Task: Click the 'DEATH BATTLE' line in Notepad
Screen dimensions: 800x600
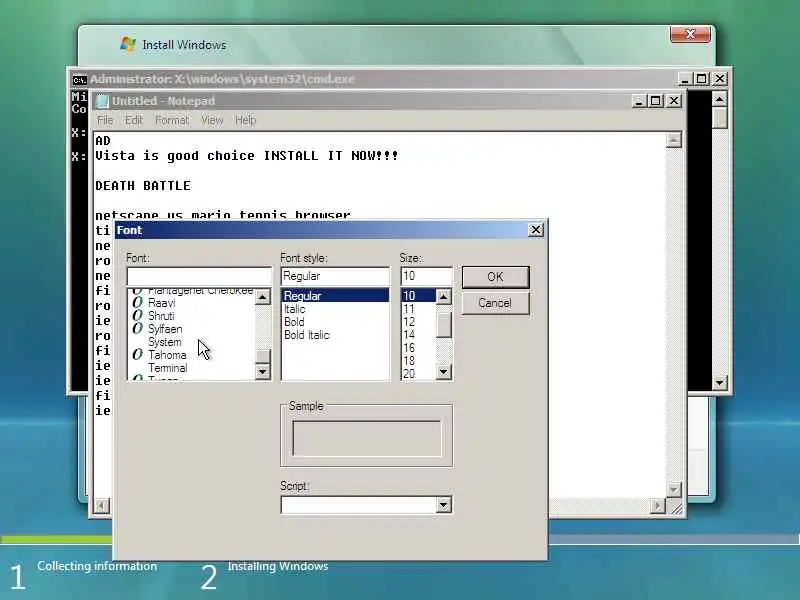Action: pyautogui.click(x=143, y=186)
